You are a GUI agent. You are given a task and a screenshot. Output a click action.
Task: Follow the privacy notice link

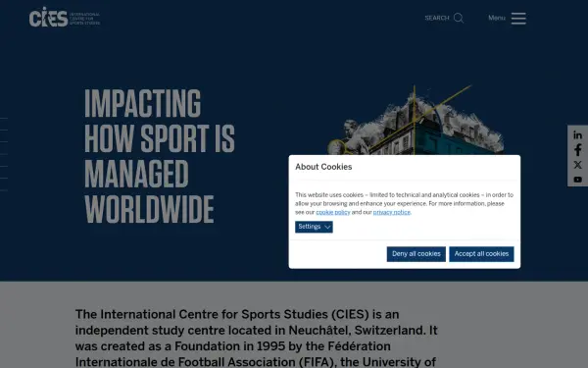pos(391,213)
